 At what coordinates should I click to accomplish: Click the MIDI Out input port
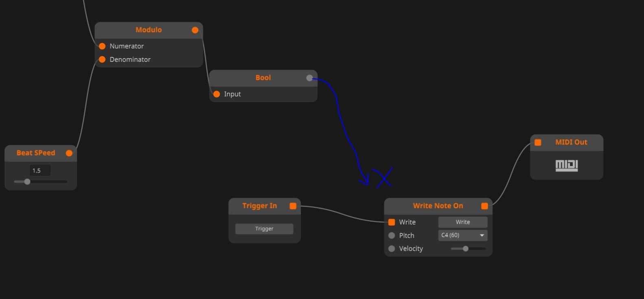538,142
